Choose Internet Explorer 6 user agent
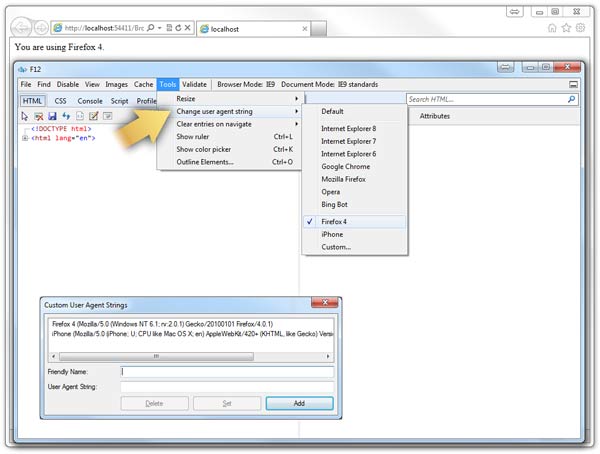The height and width of the screenshot is (454, 600). coord(355,154)
